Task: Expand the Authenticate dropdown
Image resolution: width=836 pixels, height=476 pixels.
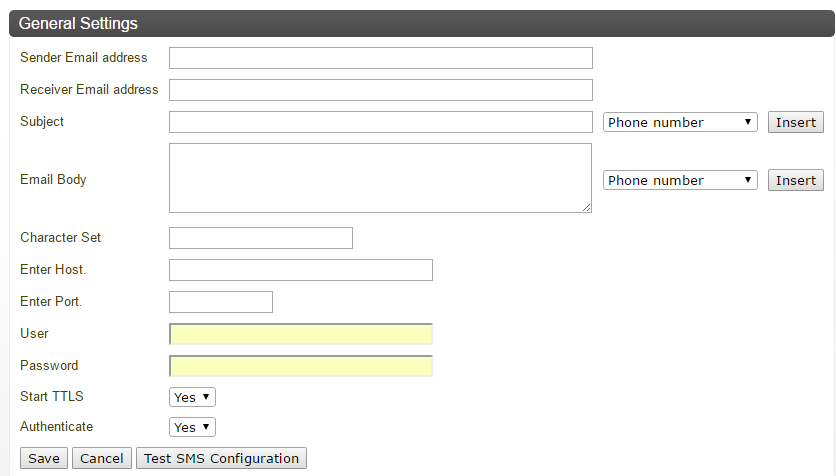Action: (192, 427)
